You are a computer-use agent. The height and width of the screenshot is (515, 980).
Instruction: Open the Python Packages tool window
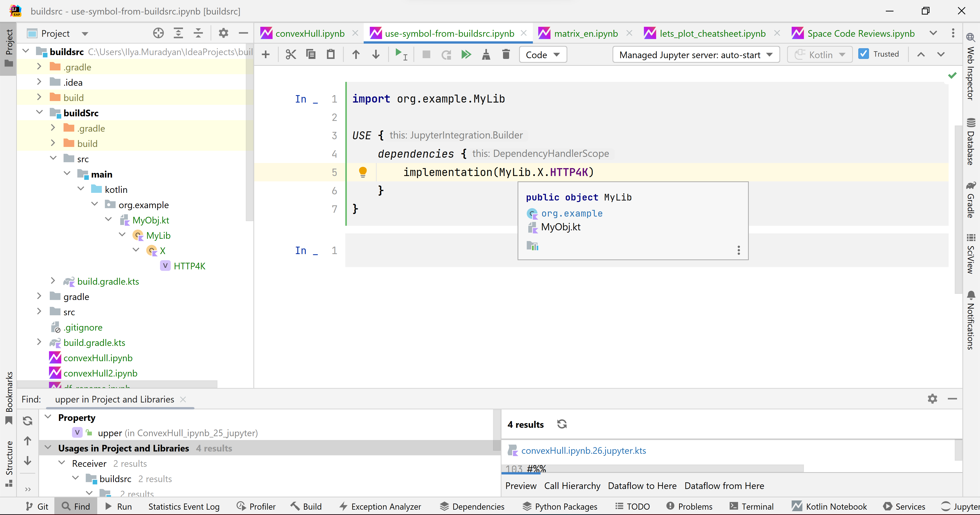click(x=560, y=507)
